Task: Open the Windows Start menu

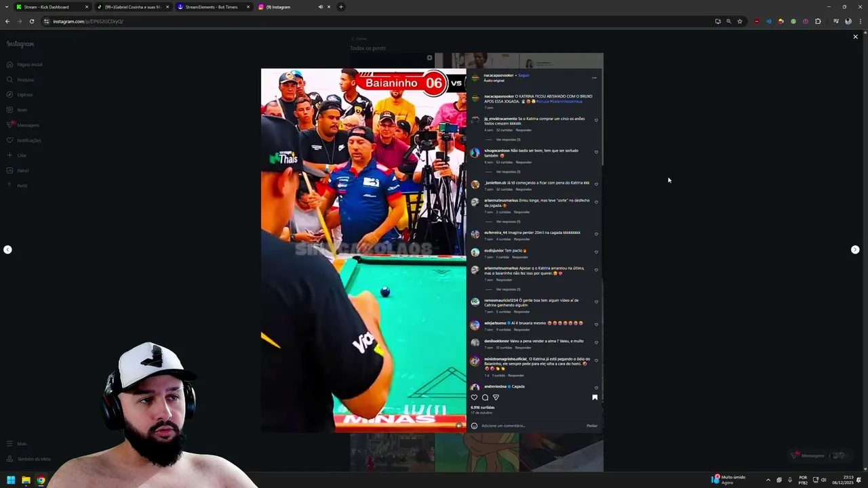Action: pyautogui.click(x=11, y=480)
